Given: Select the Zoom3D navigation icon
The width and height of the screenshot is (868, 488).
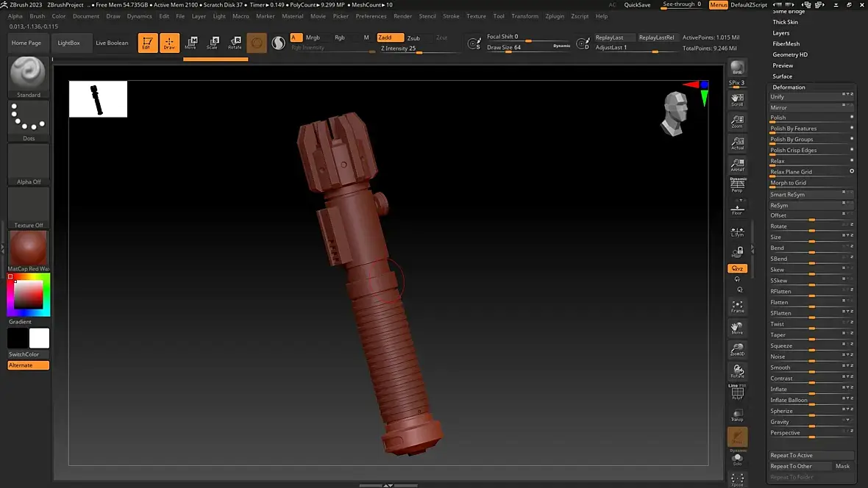Looking at the screenshot, I should [x=737, y=350].
